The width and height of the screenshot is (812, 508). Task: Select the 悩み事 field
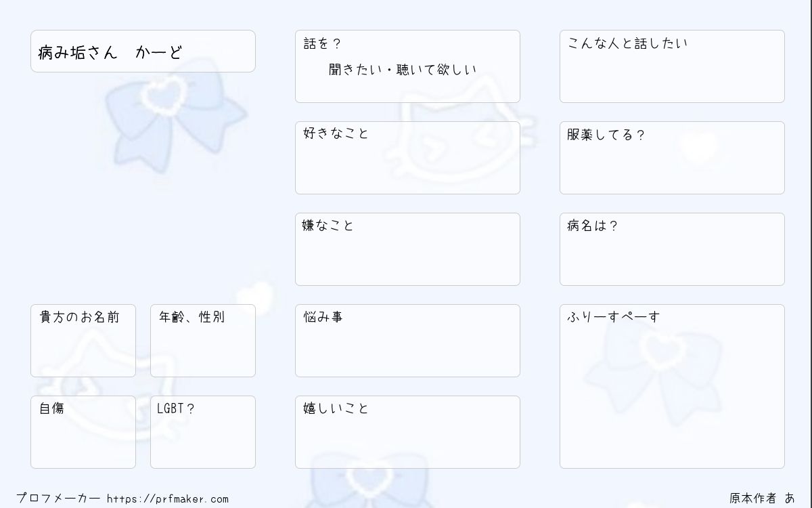pyautogui.click(x=407, y=341)
